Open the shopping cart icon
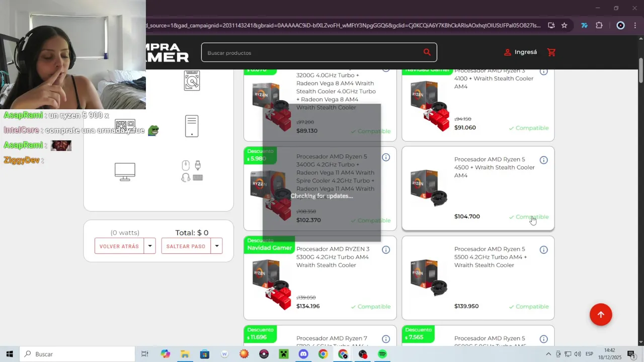The height and width of the screenshot is (362, 644). (551, 52)
